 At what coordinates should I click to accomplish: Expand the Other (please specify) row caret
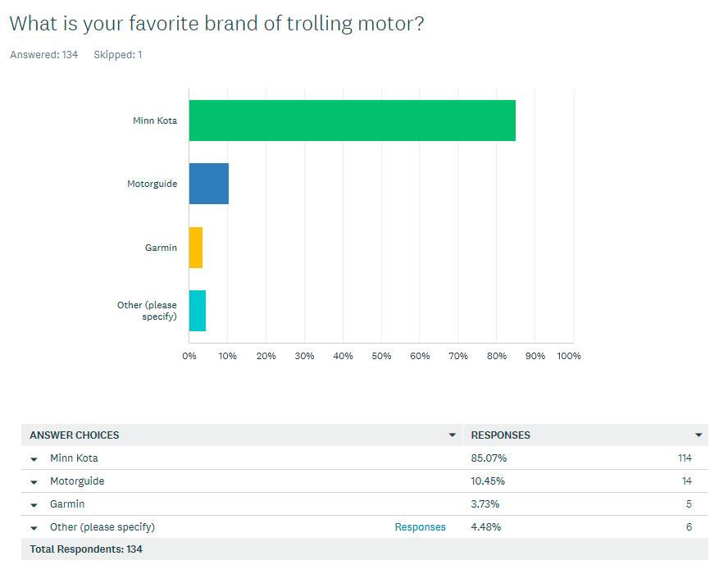tap(34, 528)
